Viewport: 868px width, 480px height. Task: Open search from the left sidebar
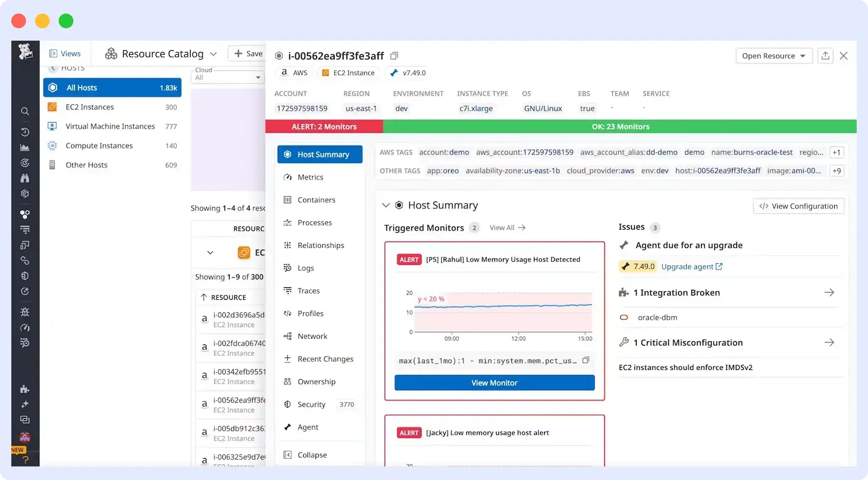click(x=25, y=111)
